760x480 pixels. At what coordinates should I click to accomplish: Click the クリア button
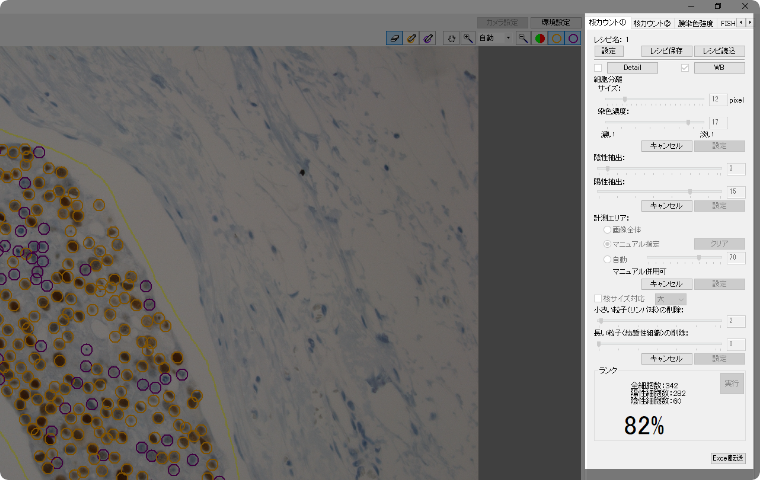tap(719, 244)
